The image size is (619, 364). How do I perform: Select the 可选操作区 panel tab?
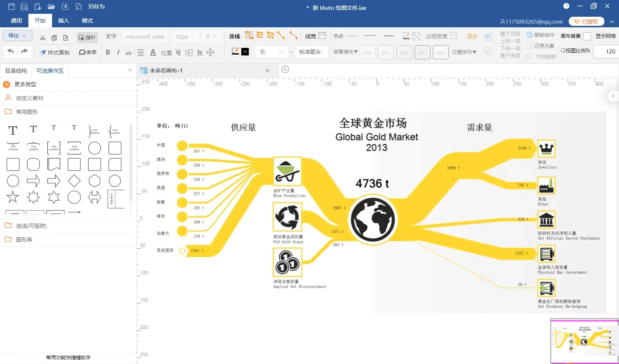coord(50,71)
